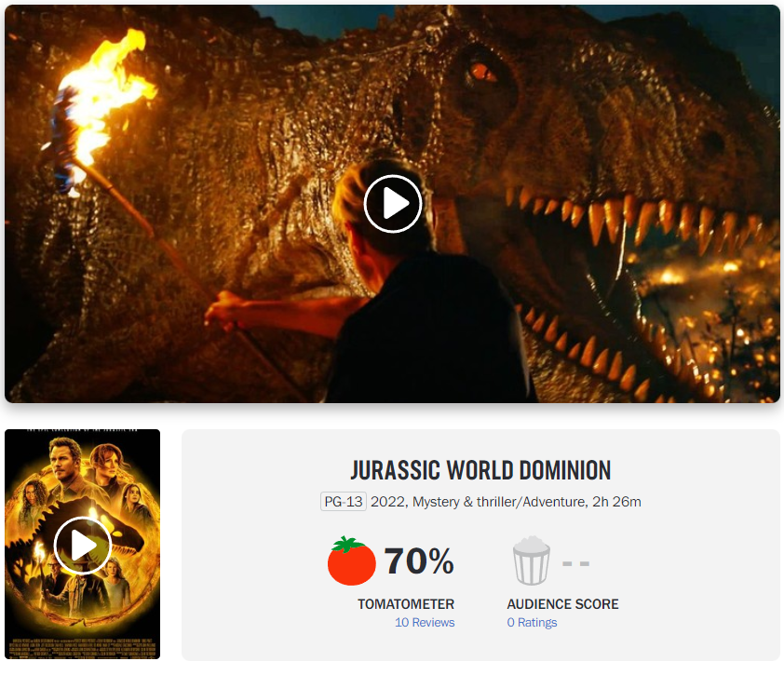The image size is (784, 675).
Task: Click the Jurassic World Dominion title
Action: pyautogui.click(x=480, y=470)
